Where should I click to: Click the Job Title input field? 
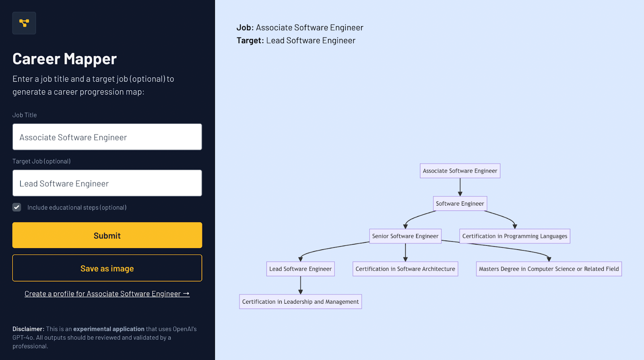(107, 137)
